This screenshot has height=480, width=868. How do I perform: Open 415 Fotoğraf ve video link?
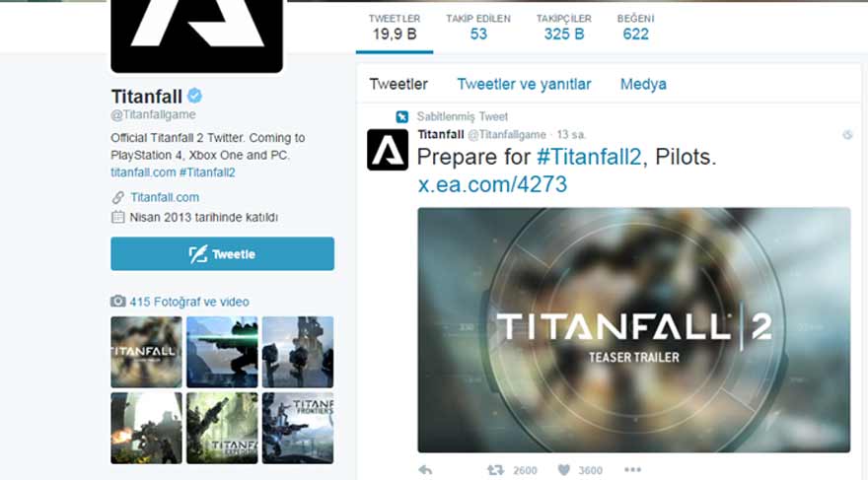pyautogui.click(x=189, y=302)
